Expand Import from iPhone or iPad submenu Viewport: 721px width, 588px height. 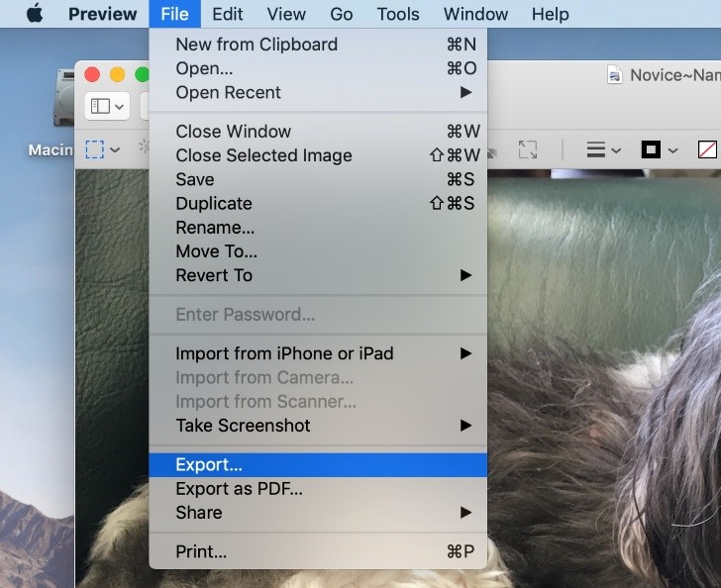(x=318, y=353)
